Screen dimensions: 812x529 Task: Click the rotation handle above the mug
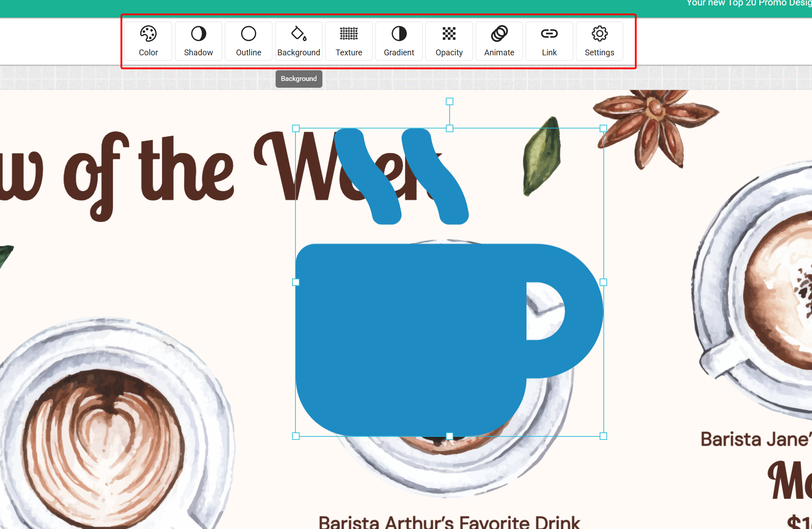click(450, 102)
